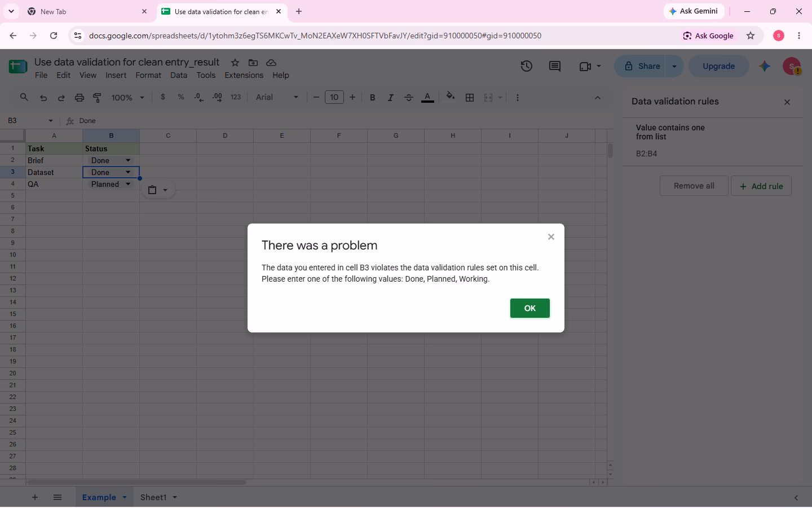This screenshot has width=812, height=508.
Task: Search the menus magnifier icon
Action: 24,97
